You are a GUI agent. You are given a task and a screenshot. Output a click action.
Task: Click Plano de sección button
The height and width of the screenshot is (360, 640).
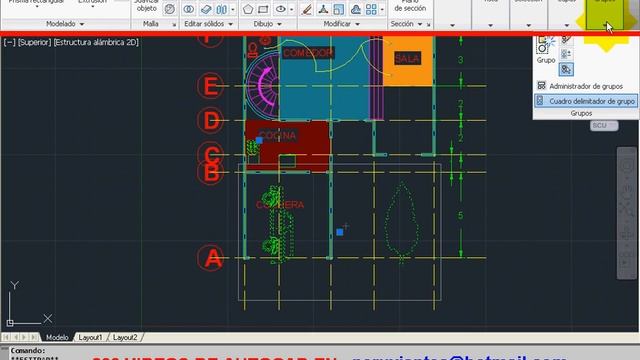(410, 6)
